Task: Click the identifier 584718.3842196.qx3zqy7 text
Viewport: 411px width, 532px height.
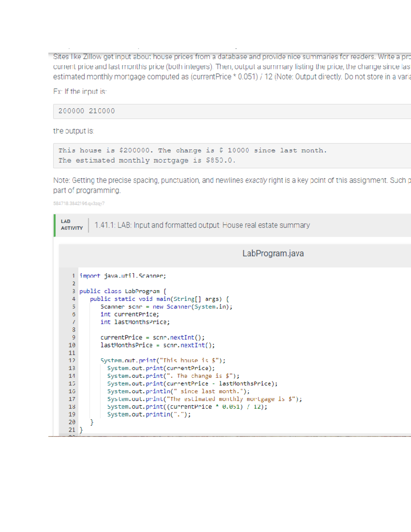Action: (79, 203)
